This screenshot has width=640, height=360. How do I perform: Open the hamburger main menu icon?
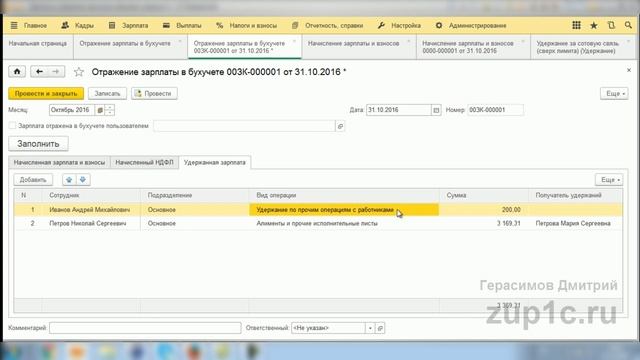[x=14, y=25]
